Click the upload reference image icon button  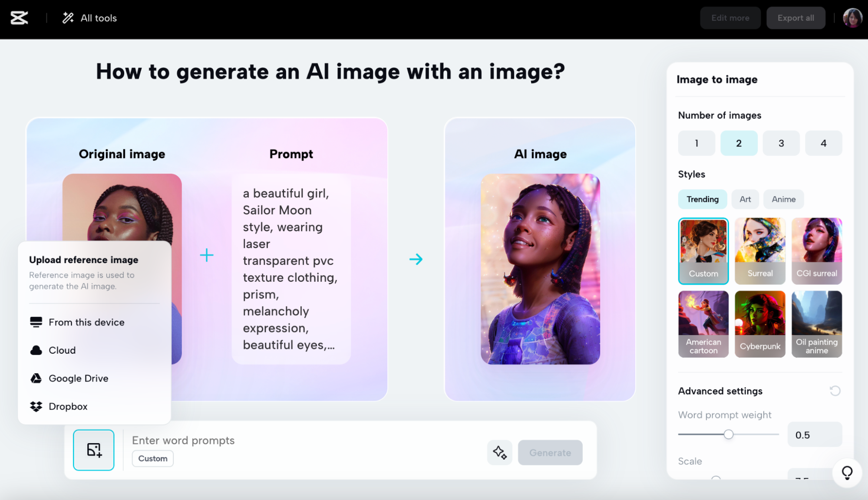pos(93,450)
